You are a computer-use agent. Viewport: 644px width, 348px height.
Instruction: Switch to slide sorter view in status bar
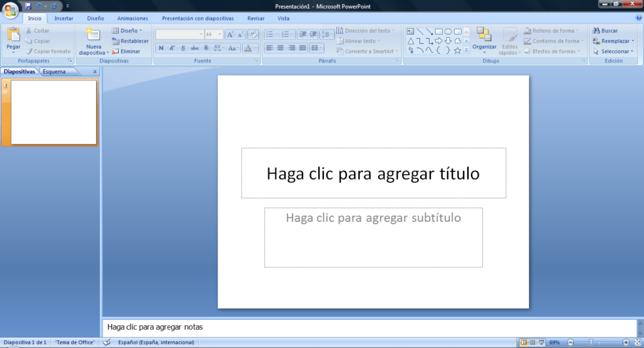(533, 342)
